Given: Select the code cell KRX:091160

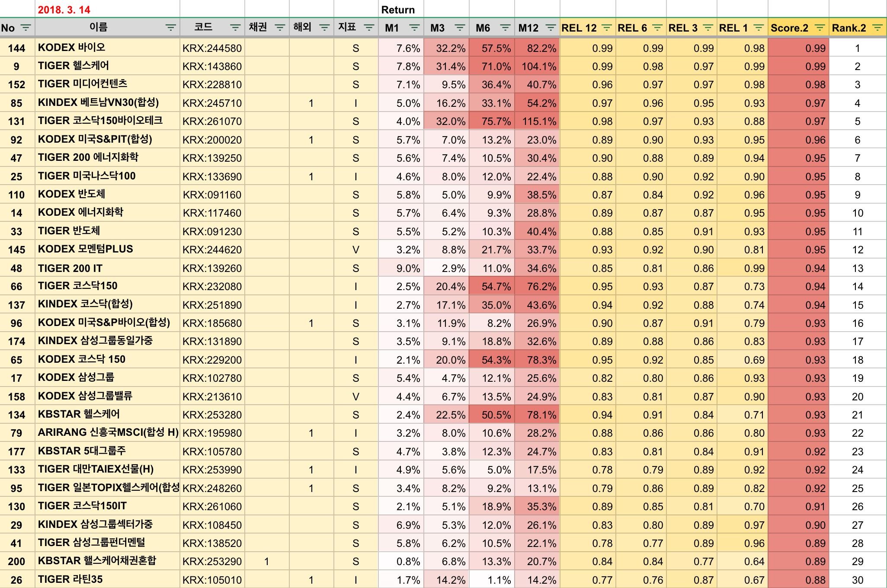Looking at the screenshot, I should (212, 195).
